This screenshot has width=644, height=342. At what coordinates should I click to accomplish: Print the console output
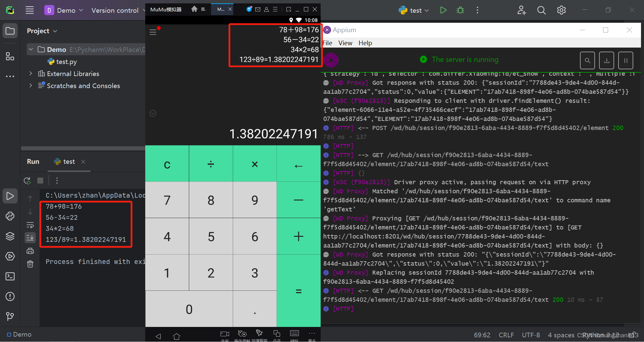[x=30, y=251]
